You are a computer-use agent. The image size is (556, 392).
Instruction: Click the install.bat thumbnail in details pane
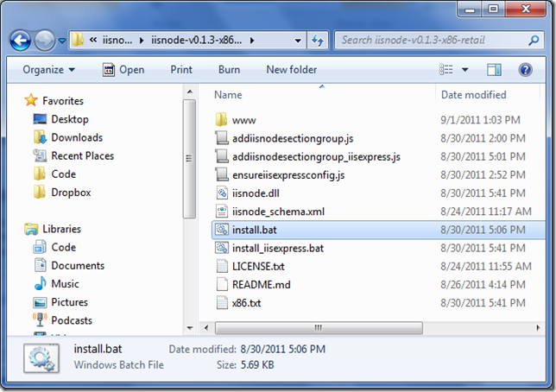(x=41, y=358)
